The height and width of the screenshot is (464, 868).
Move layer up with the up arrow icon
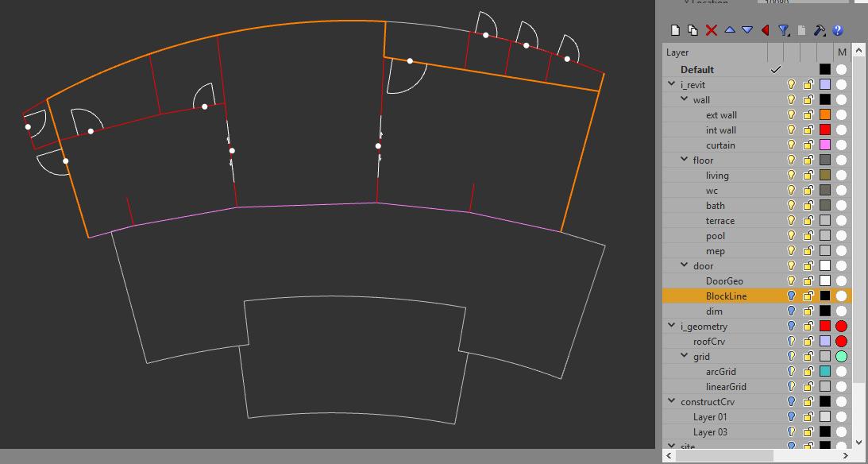tap(730, 30)
